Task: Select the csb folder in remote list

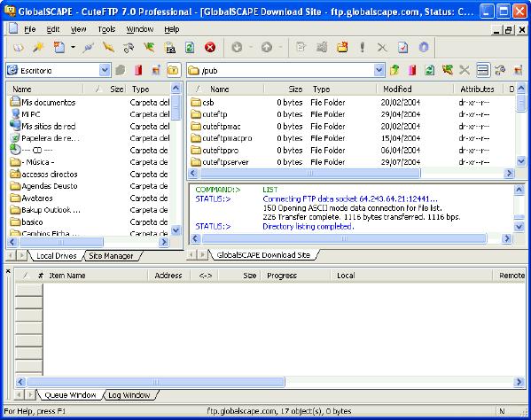Action: tap(202, 103)
